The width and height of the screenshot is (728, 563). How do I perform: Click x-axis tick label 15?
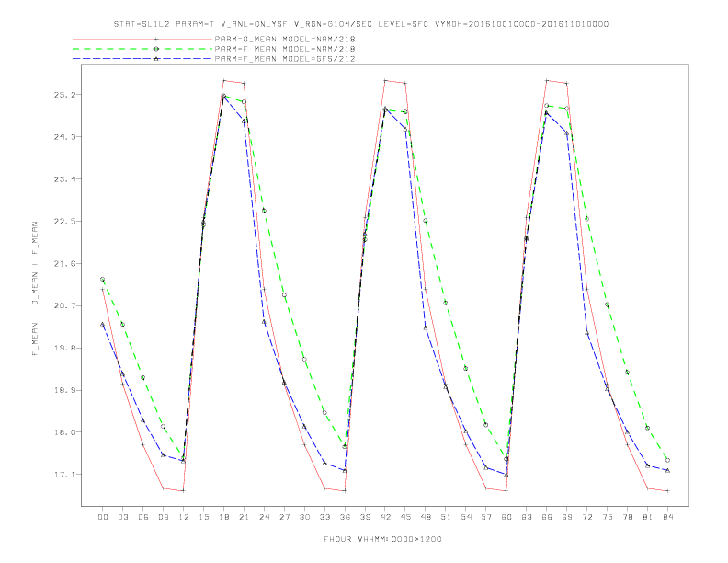point(203,517)
